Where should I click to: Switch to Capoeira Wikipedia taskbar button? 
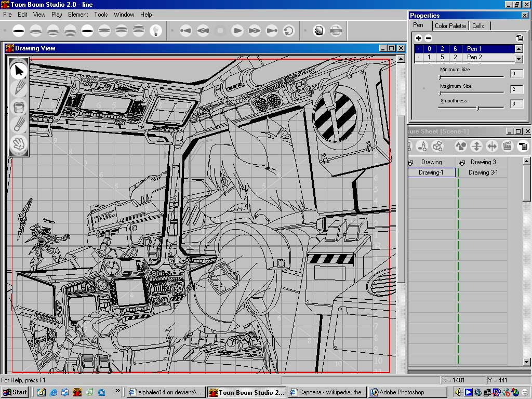(327, 392)
